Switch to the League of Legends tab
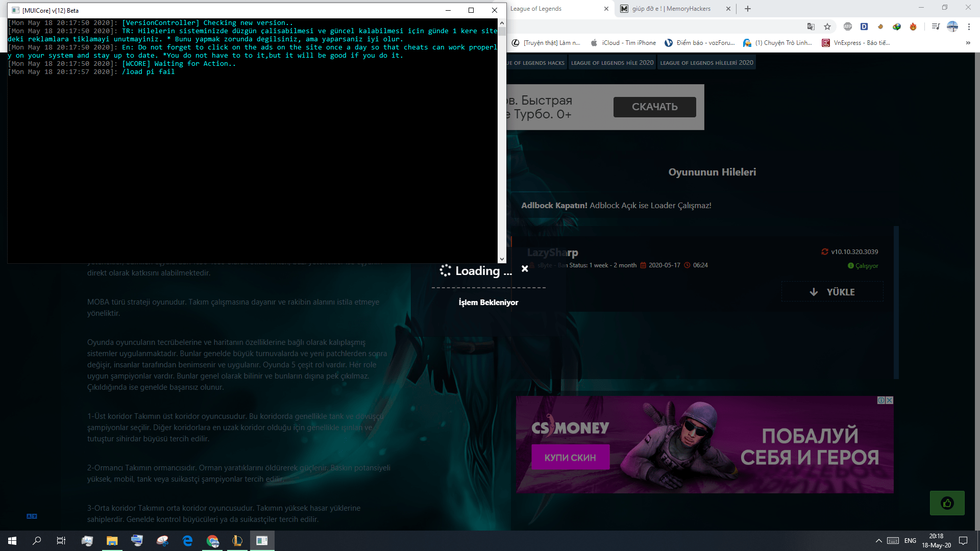The height and width of the screenshot is (551, 980). pos(554,9)
